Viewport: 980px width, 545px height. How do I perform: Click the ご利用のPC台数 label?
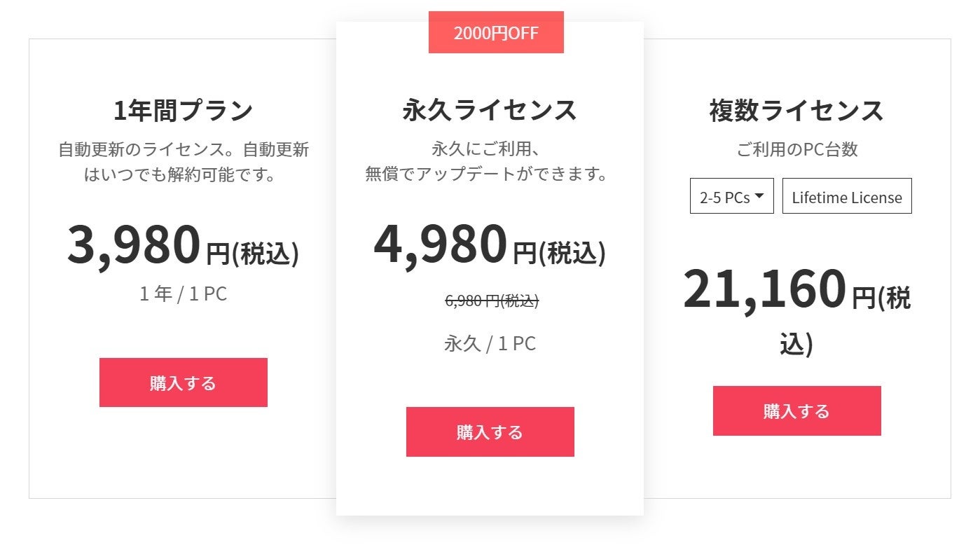coord(796,149)
